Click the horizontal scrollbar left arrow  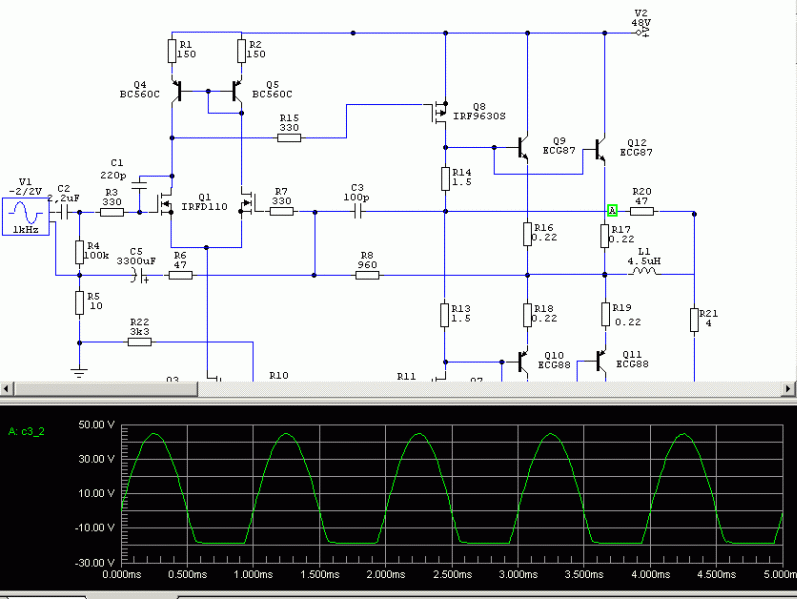7,389
